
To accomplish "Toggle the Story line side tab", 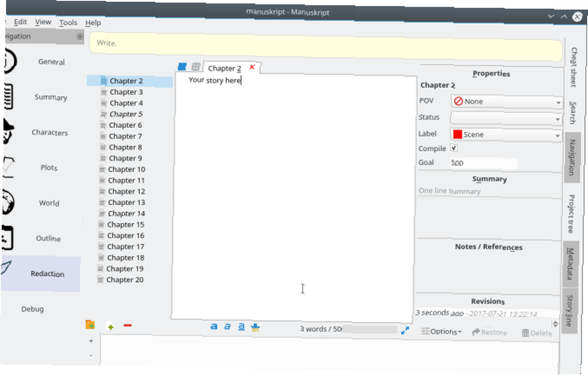I will click(569, 311).
